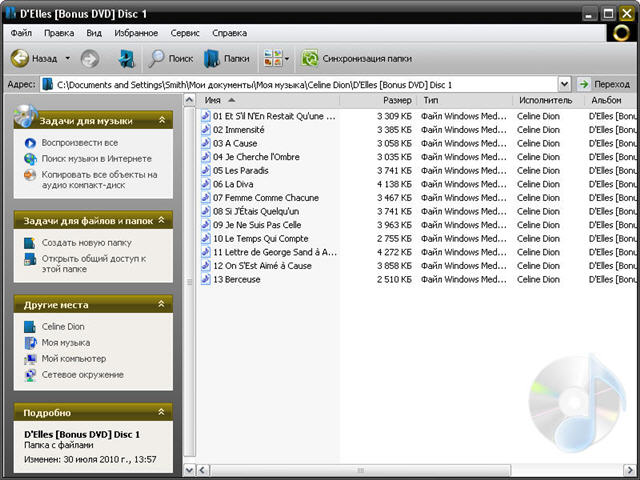The height and width of the screenshot is (480, 640).
Task: Open the Справка menu
Action: point(229,33)
